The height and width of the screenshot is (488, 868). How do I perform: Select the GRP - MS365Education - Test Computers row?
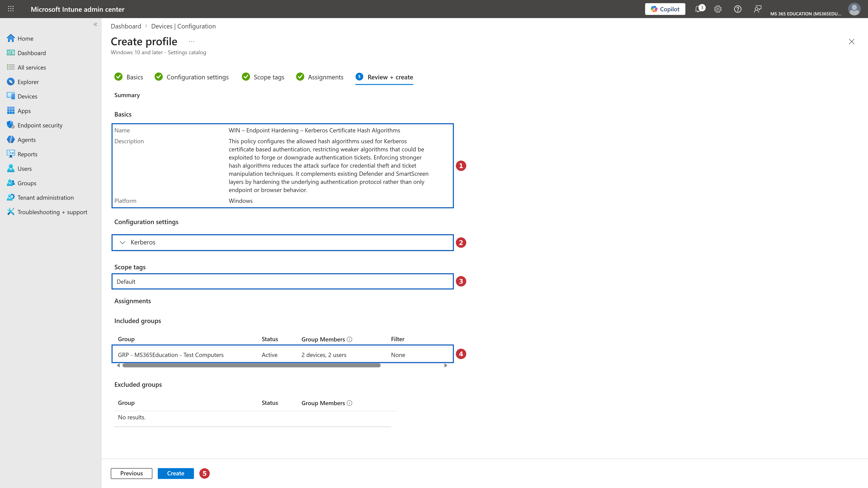click(282, 355)
